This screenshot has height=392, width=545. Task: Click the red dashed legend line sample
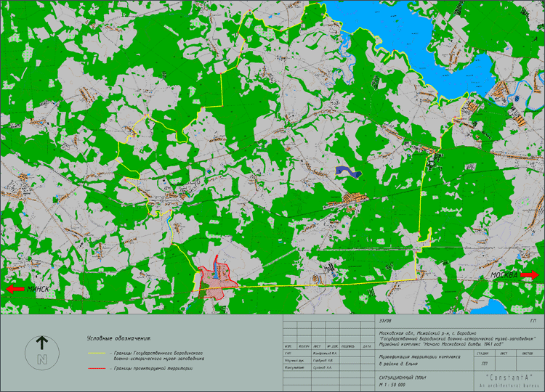tap(96, 368)
